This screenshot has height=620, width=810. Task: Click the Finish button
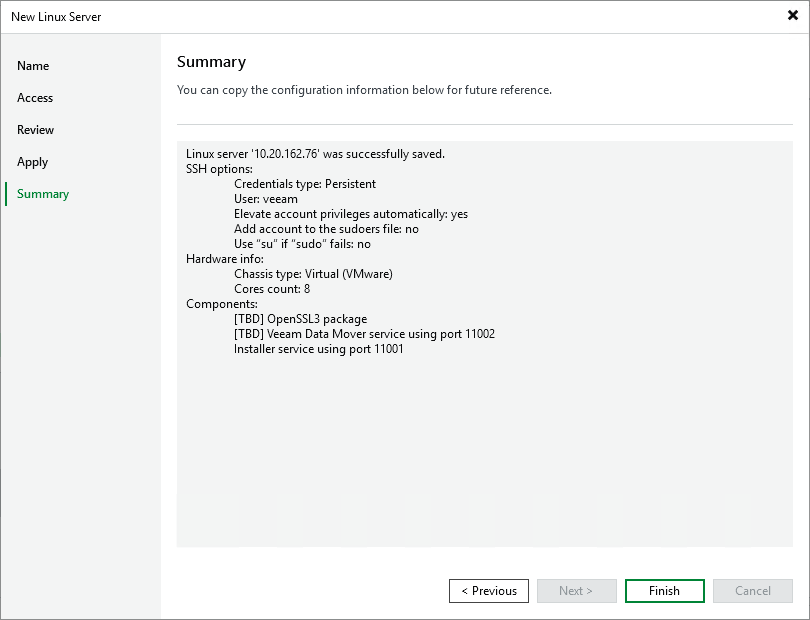tap(664, 591)
